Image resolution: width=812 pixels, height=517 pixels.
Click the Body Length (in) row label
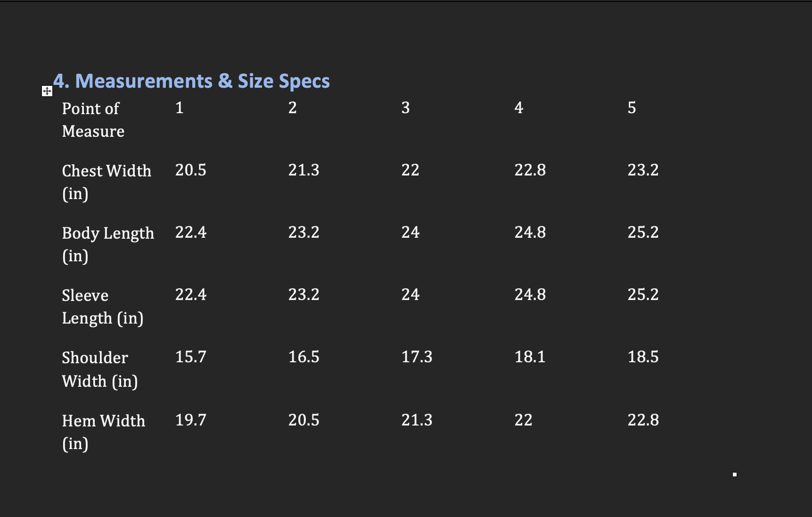pos(108,244)
